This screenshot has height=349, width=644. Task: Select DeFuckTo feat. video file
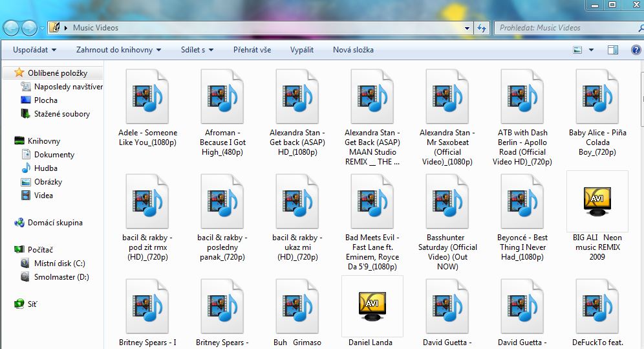(x=597, y=313)
